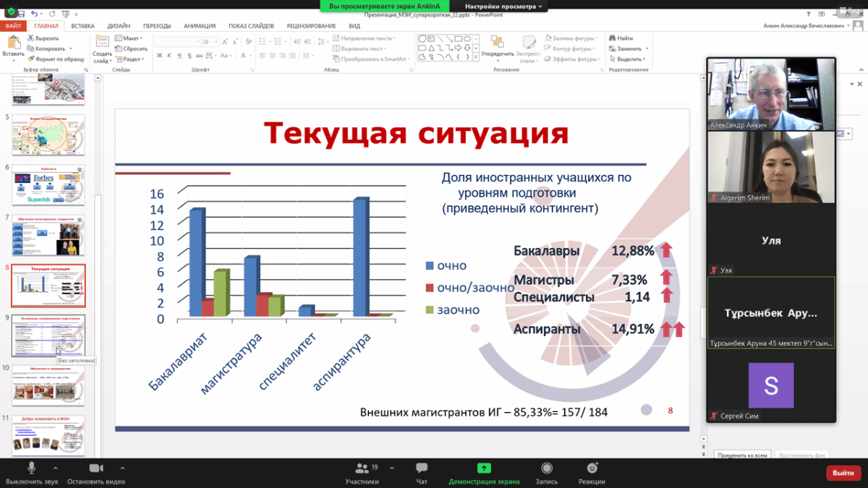This screenshot has width=868, height=488.
Task: Click the slide title "Текущая ситуация"
Action: tap(416, 134)
